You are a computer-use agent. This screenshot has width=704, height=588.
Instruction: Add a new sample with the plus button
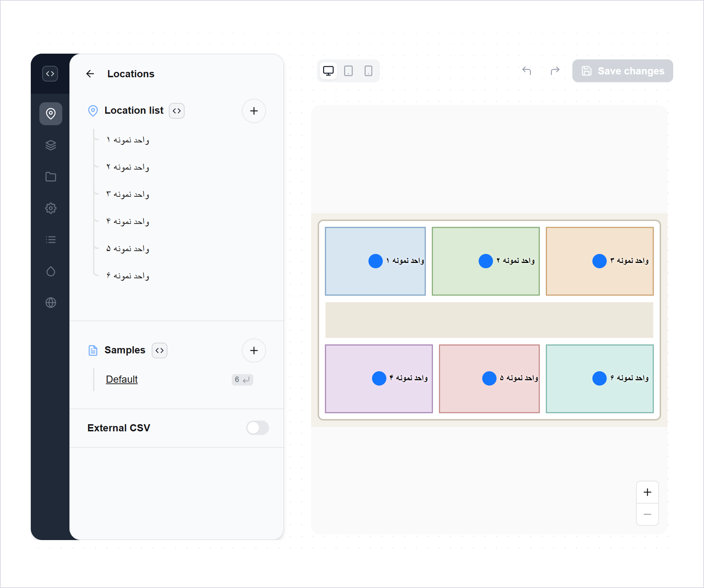254,351
